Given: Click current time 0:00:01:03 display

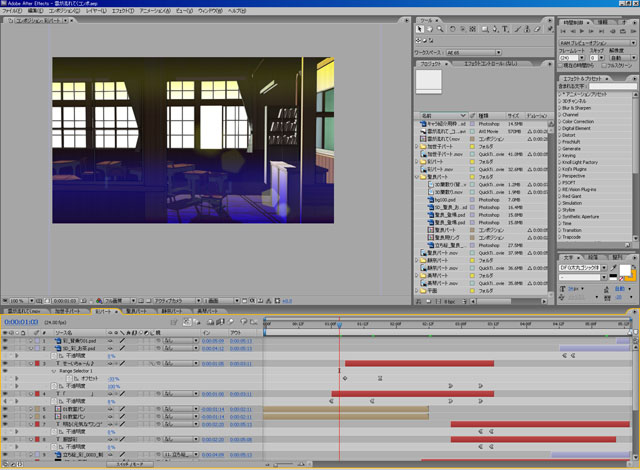Looking at the screenshot, I should tap(21, 322).
